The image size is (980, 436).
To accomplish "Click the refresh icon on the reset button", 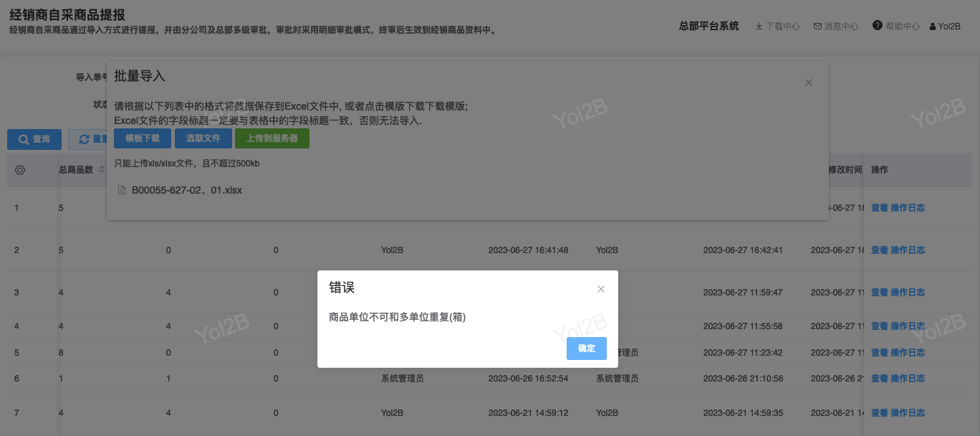I will [x=84, y=139].
